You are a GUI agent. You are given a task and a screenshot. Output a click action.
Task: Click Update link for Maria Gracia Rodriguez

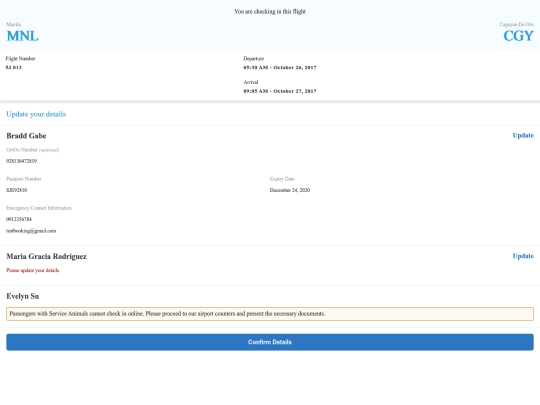[523, 256]
